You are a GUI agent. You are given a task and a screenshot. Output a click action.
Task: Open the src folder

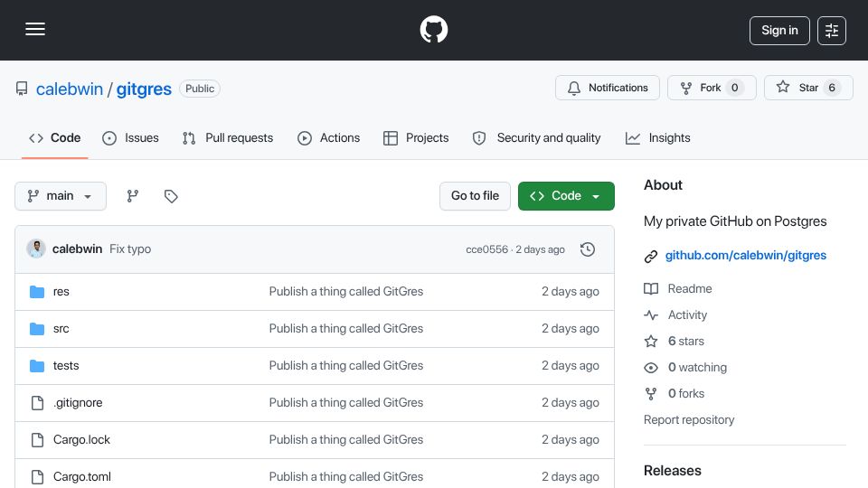point(61,329)
